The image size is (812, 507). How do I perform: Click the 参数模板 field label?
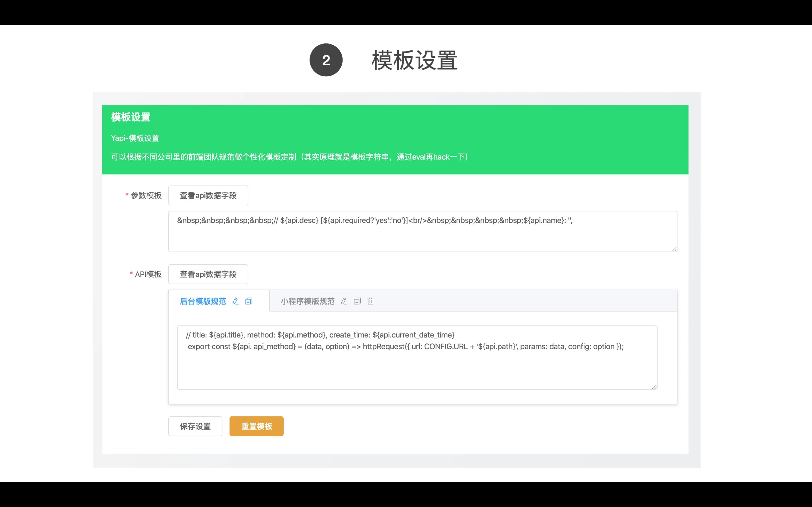pos(146,195)
